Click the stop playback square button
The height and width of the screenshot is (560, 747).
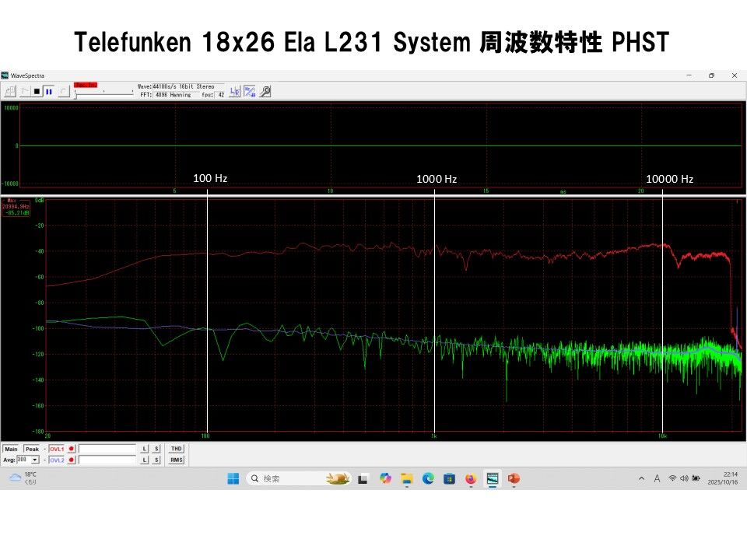click(x=37, y=91)
